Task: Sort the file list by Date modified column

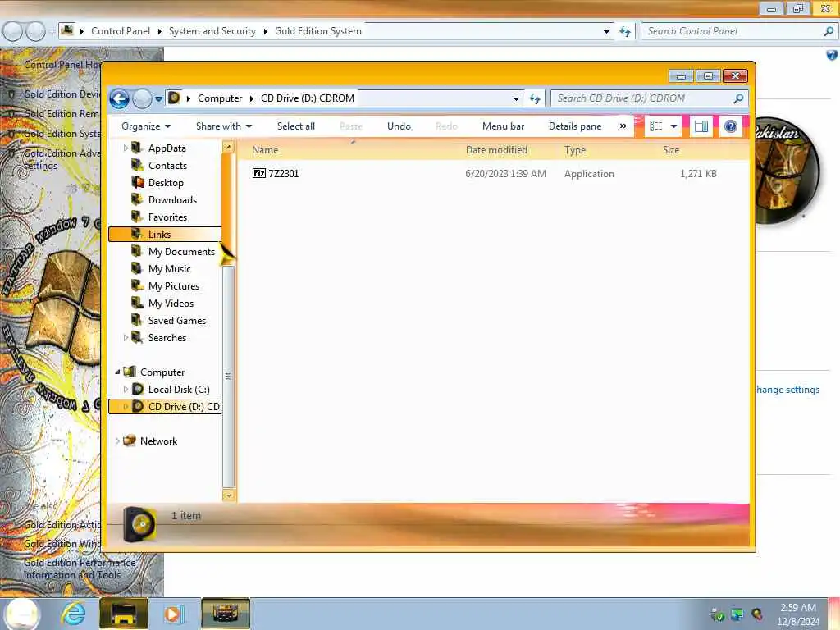Action: coord(496,151)
